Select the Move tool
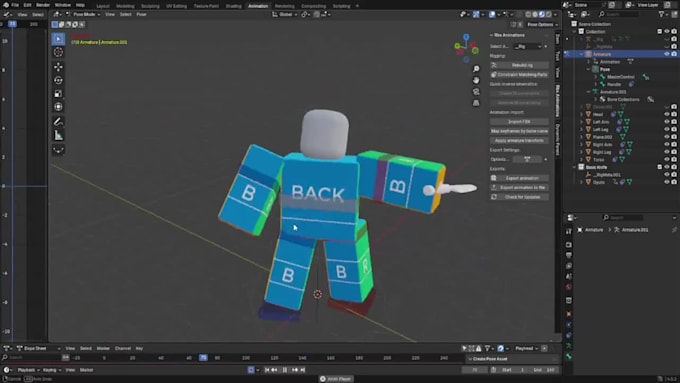This screenshot has height=383, width=680. click(x=58, y=67)
